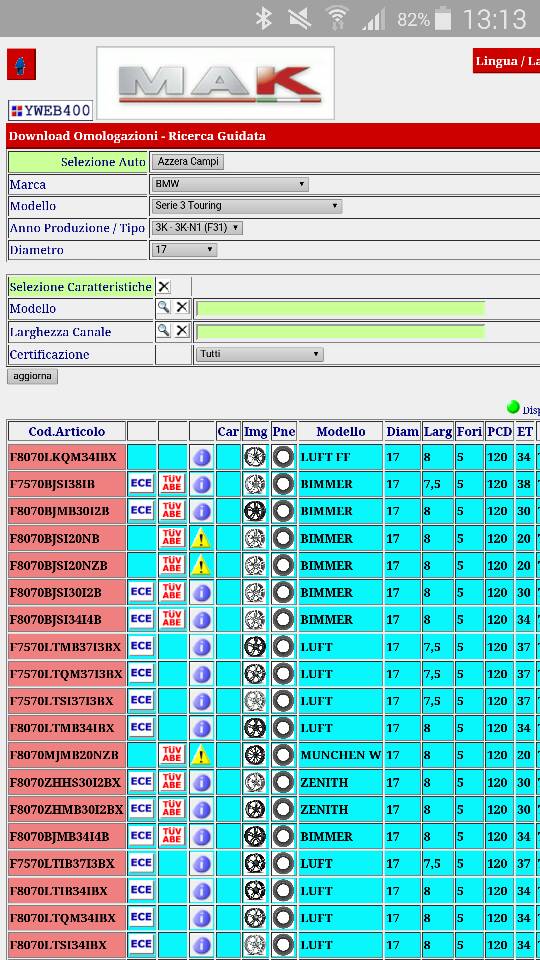Open ECE certificate for F7570BJSI38IB
This screenshot has height=960, width=540.
click(141, 484)
